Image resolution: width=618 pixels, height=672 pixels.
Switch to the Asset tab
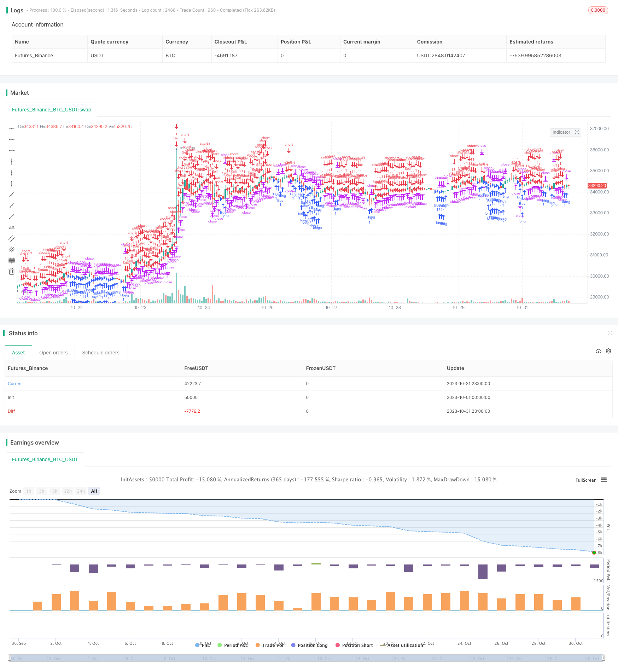(x=18, y=353)
